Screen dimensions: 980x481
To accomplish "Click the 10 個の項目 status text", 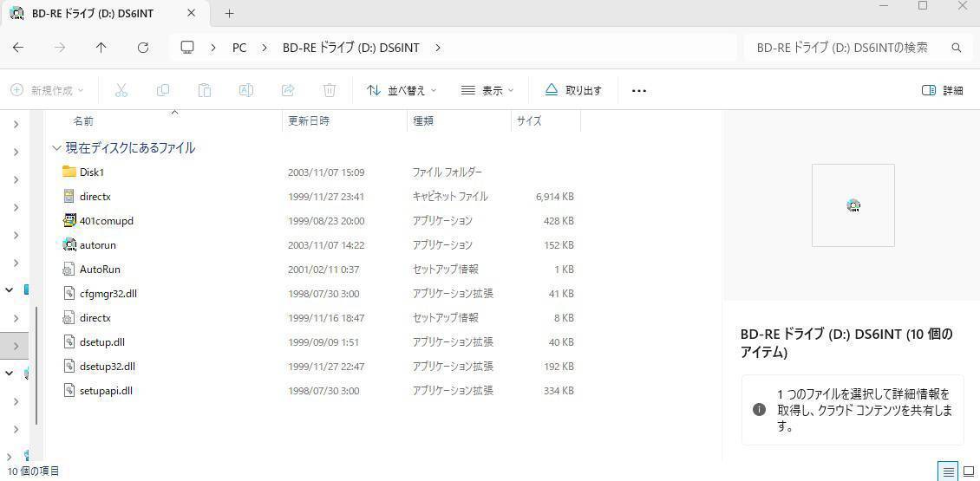I will tap(34, 471).
